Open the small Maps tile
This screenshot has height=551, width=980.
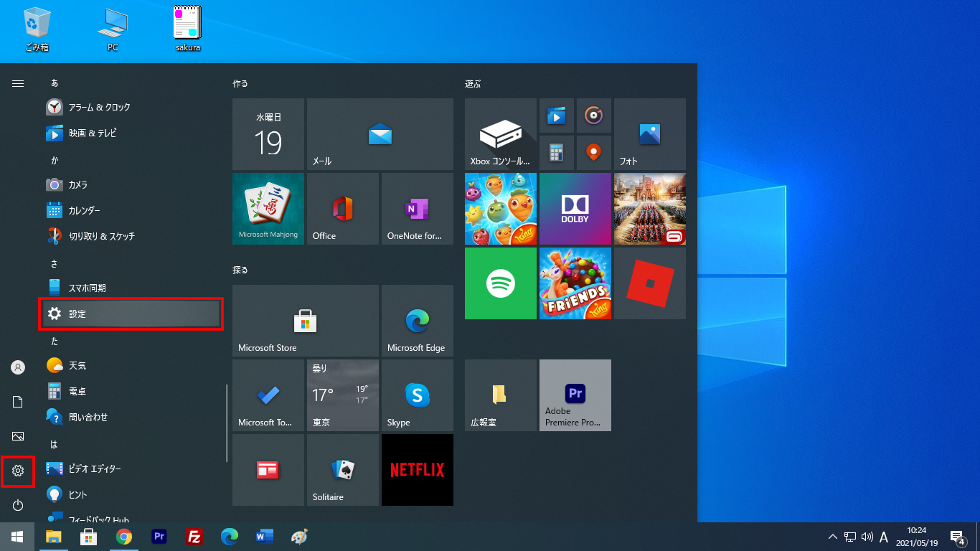[594, 153]
